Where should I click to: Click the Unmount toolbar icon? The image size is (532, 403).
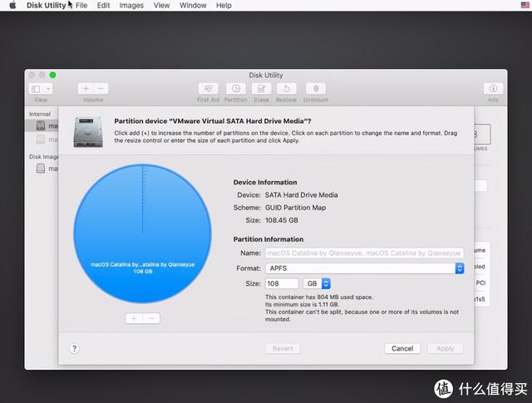(316, 89)
